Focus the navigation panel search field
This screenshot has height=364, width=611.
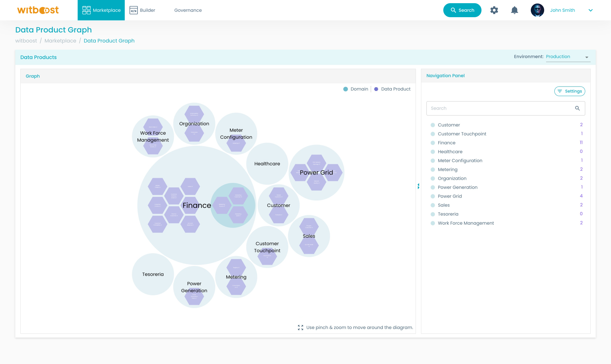pyautogui.click(x=500, y=108)
